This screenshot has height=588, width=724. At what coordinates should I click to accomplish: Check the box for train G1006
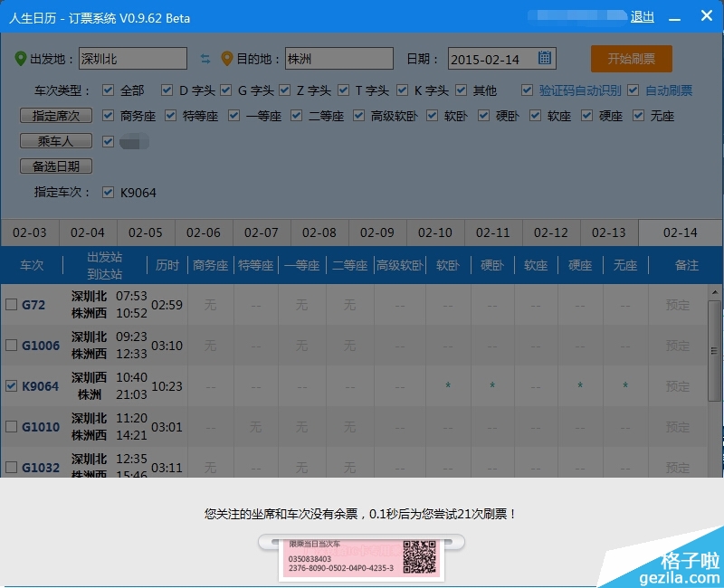point(11,346)
